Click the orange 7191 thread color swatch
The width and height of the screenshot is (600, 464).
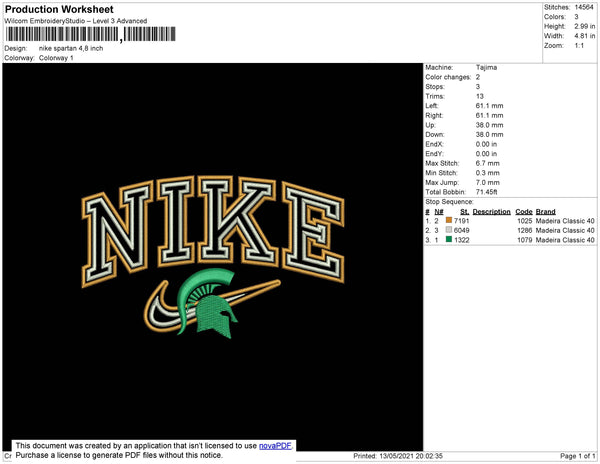[449, 220]
